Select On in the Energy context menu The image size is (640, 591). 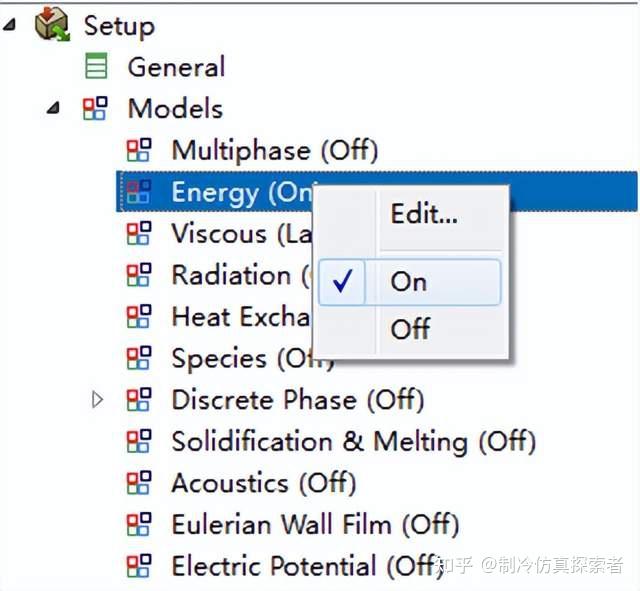coord(409,282)
